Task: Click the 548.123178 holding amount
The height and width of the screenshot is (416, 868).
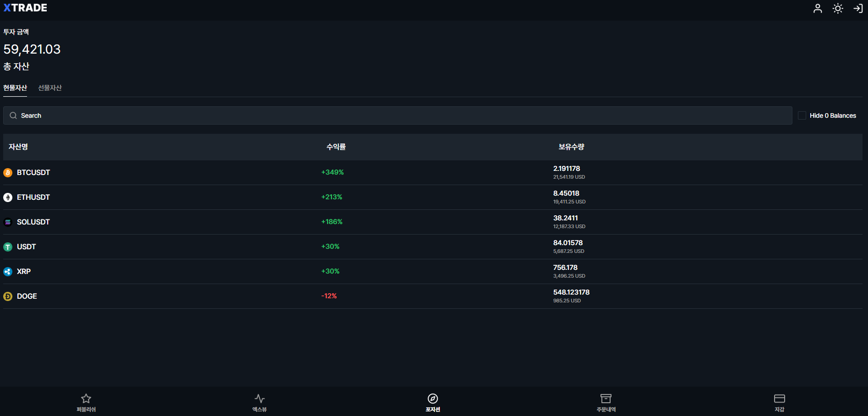Action: (x=571, y=292)
